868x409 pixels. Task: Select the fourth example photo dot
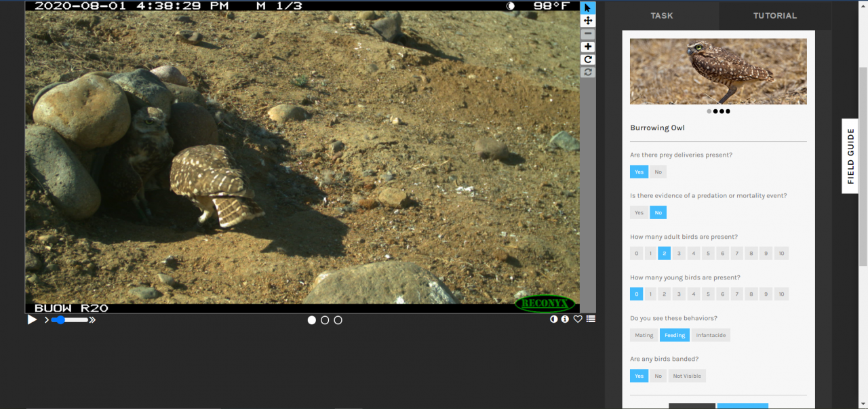coord(728,111)
